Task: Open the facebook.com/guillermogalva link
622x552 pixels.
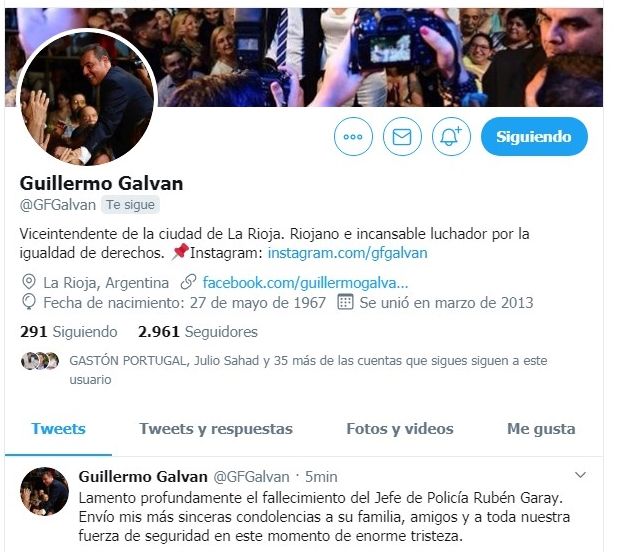Action: (x=305, y=283)
